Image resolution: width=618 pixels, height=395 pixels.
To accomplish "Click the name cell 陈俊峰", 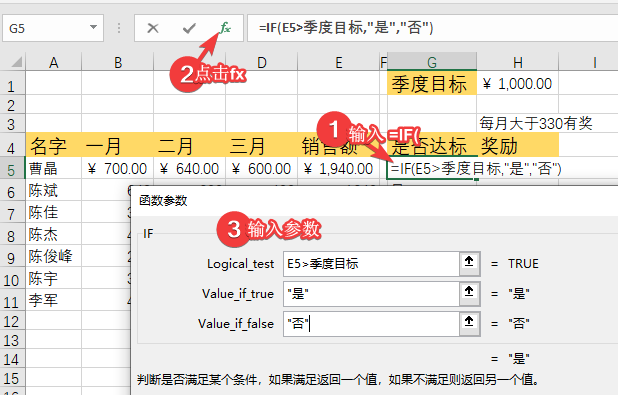I will click(x=54, y=257).
